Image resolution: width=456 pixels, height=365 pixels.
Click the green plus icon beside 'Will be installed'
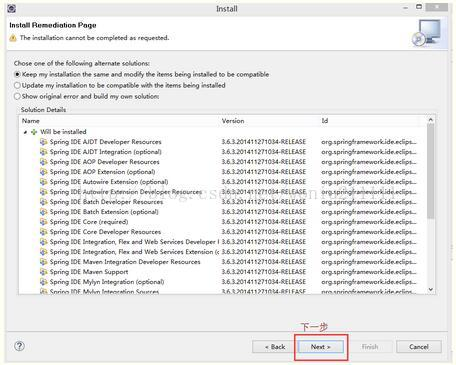34,132
